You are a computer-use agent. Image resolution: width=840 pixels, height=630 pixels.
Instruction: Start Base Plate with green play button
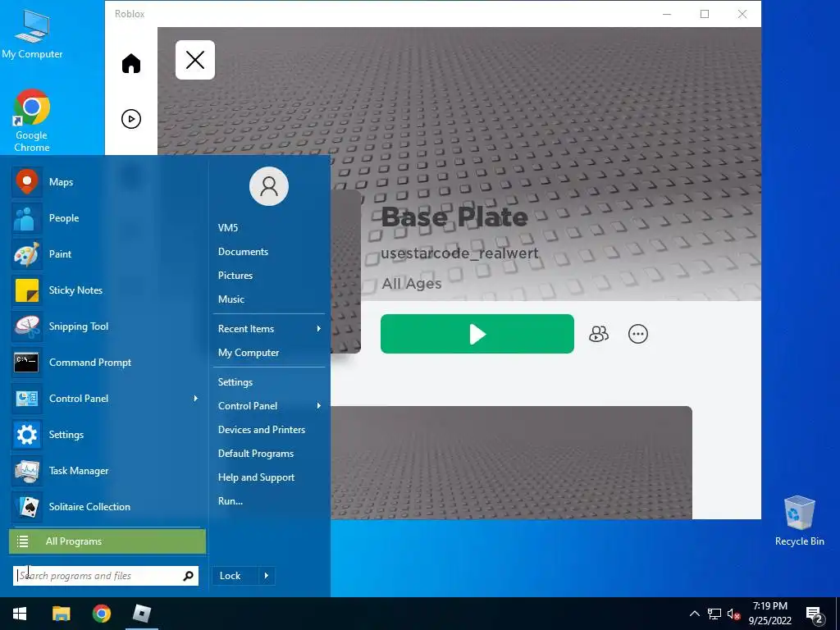click(477, 334)
